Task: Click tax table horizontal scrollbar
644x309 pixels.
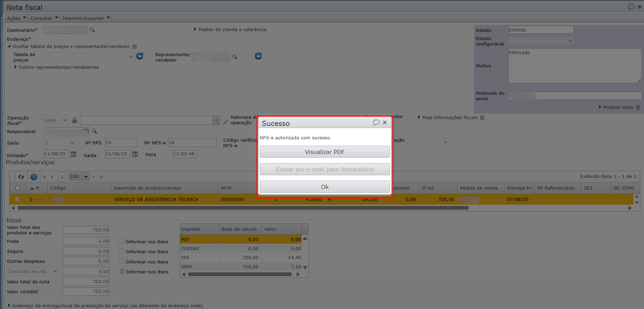Action: point(240,274)
